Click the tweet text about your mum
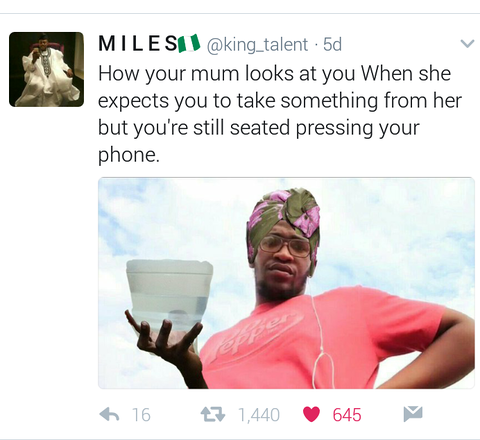This screenshot has width=480, height=440. (280, 114)
